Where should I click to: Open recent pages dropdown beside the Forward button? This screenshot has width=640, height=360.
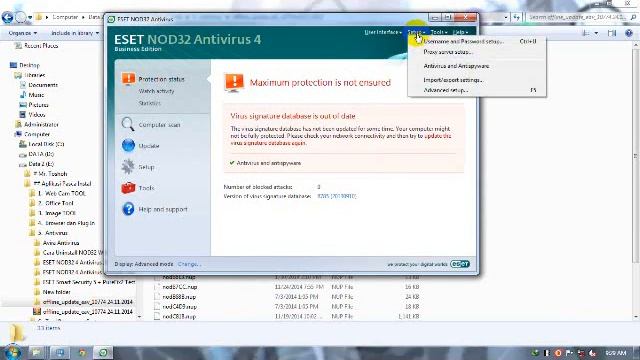point(30,18)
